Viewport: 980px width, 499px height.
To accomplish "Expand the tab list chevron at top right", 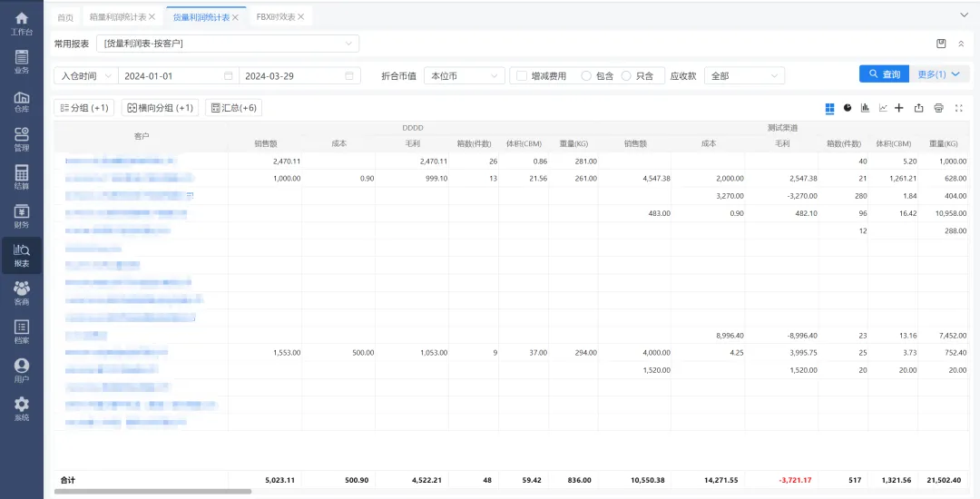I will pyautogui.click(x=963, y=15).
